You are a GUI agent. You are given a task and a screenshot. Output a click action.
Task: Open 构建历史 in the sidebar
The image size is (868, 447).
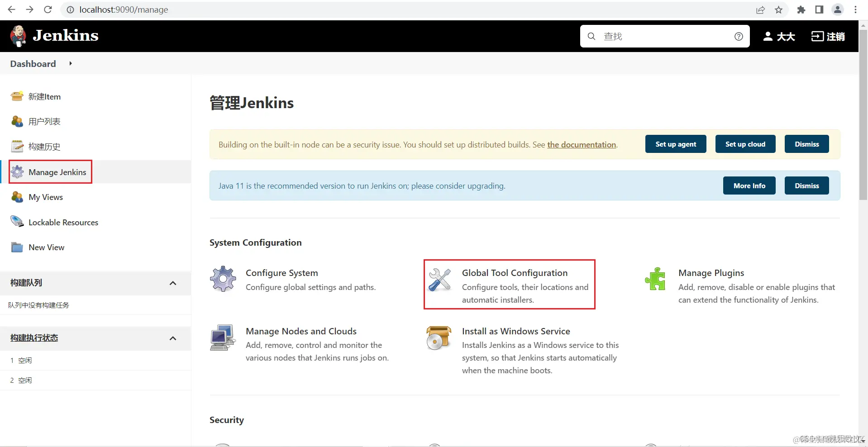tap(44, 147)
